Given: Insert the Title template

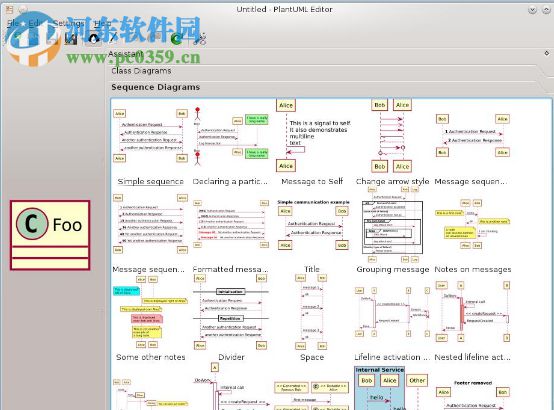Looking at the screenshot, I should click(312, 236).
